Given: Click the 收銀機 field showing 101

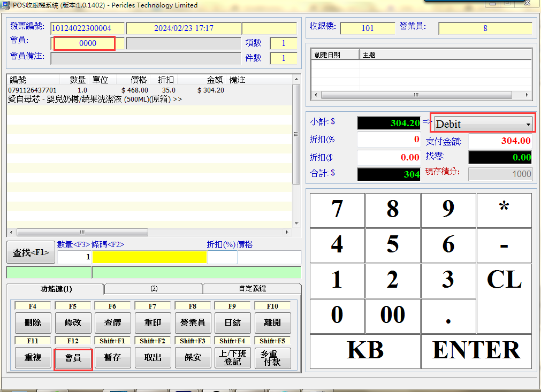Looking at the screenshot, I should pyautogui.click(x=368, y=28).
